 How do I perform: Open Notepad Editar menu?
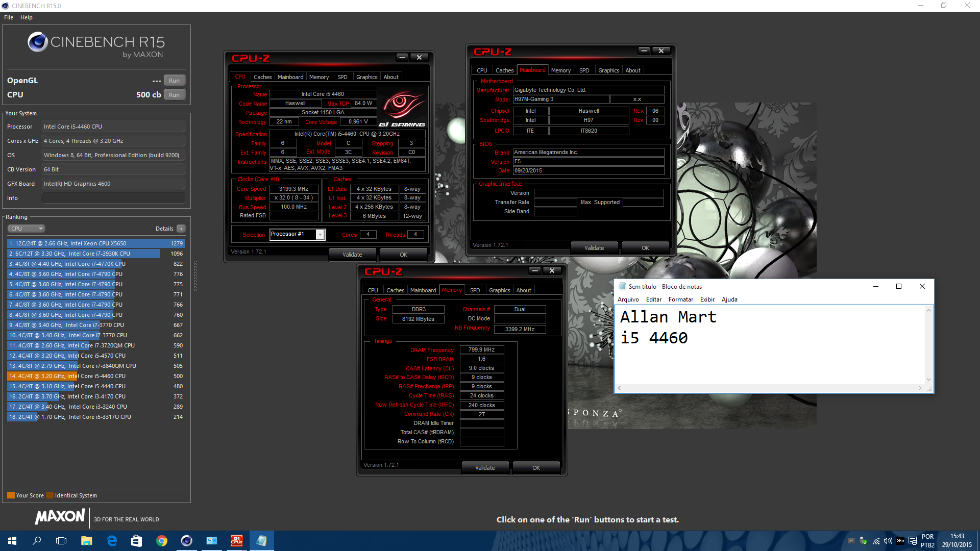(654, 299)
